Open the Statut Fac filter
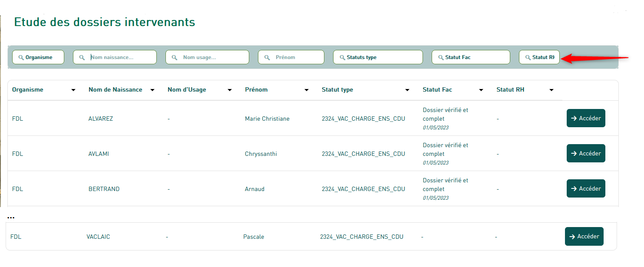 pos(471,57)
